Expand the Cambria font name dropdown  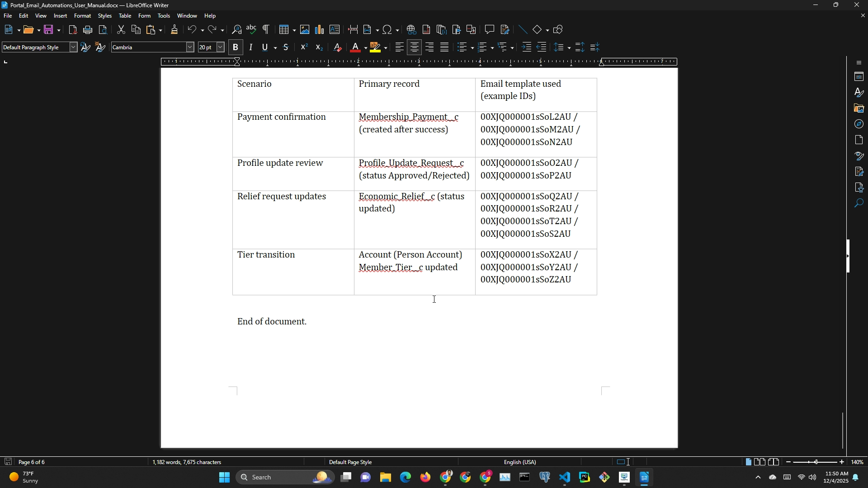(190, 47)
